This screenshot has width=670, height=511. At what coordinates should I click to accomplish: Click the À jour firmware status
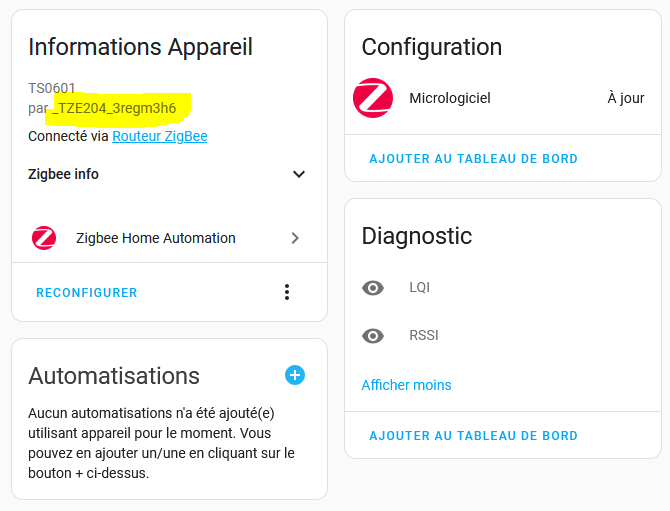click(626, 98)
